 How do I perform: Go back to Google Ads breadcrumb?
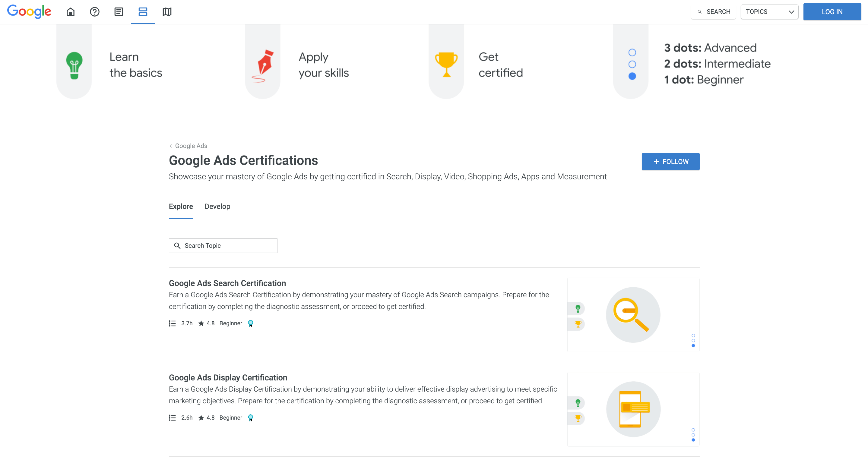pos(188,146)
